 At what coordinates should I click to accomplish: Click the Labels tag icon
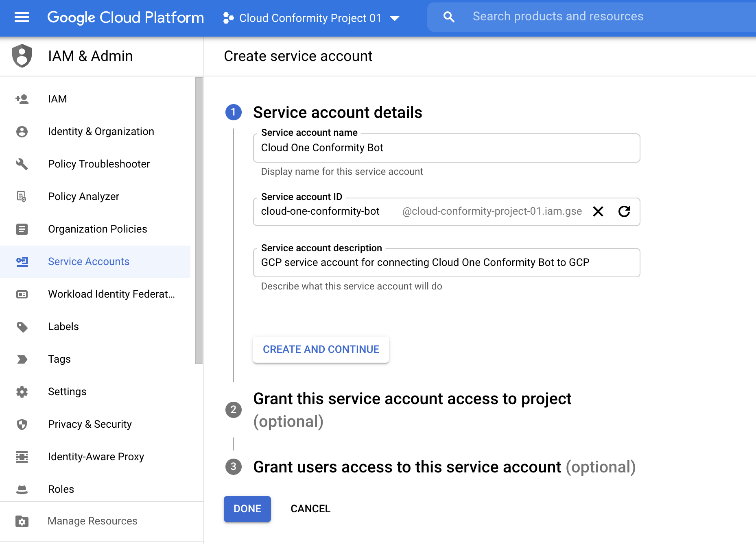click(22, 326)
